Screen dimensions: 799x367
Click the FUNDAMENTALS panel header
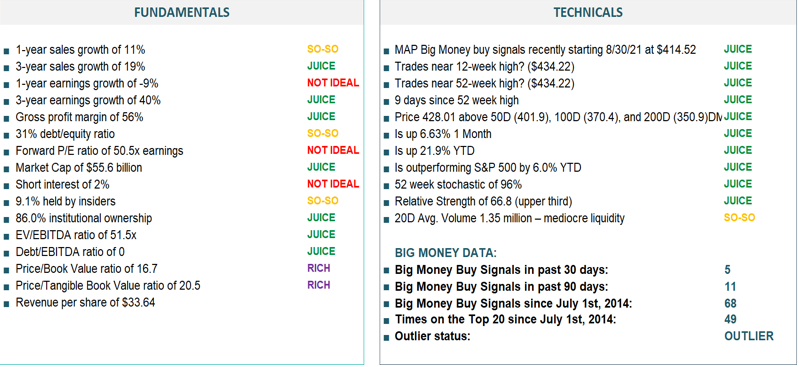tap(181, 12)
